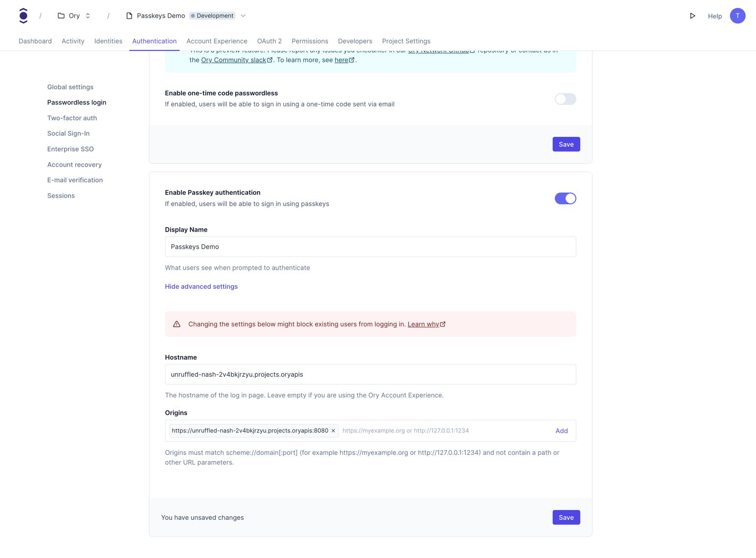Click the Ory logo in the top bar
Viewport: 756px width, 558px height.
[x=23, y=15]
